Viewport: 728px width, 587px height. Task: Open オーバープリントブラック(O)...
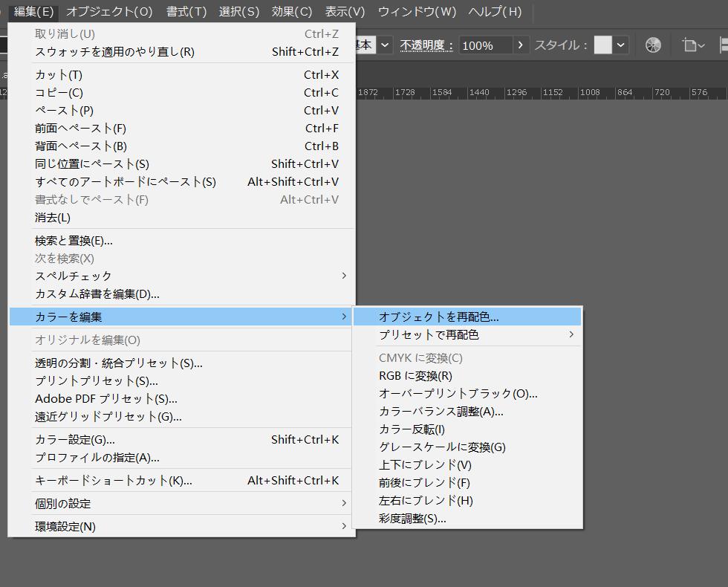[467, 394]
